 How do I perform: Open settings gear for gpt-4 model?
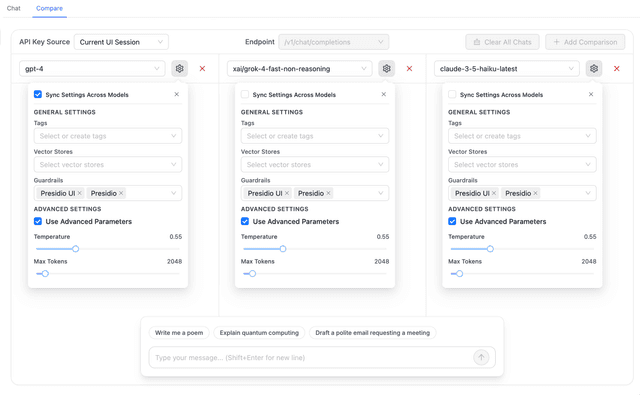(x=180, y=69)
